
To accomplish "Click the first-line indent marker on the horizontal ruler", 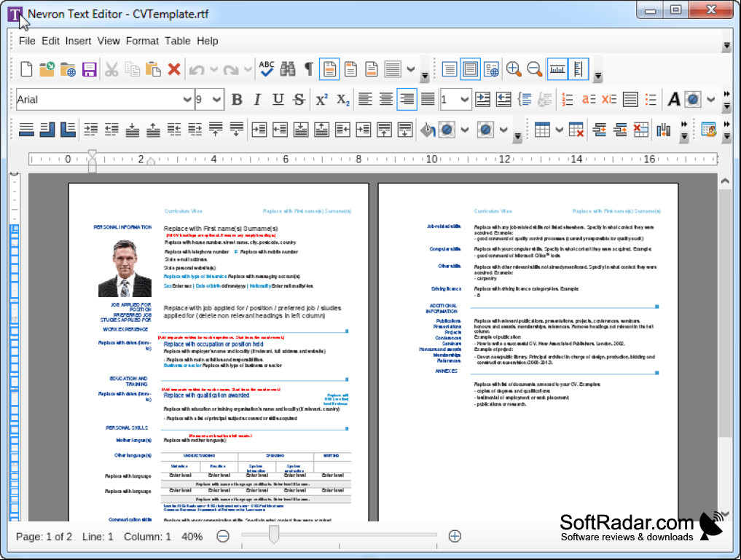I will click(x=92, y=154).
